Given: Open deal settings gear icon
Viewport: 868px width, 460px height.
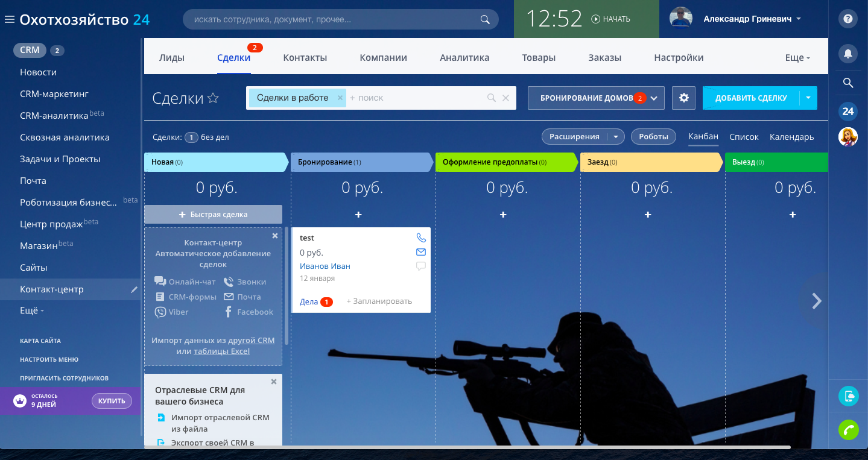Looking at the screenshot, I should coord(683,98).
